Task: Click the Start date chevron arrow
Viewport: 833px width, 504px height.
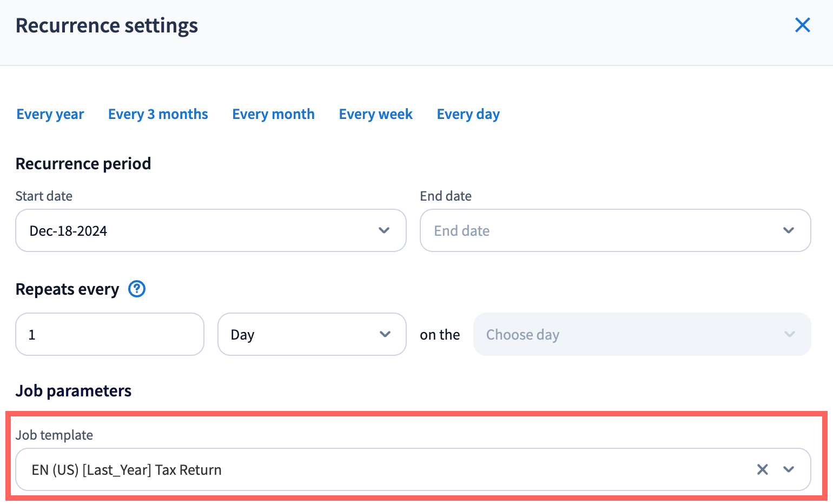Action: pos(384,230)
